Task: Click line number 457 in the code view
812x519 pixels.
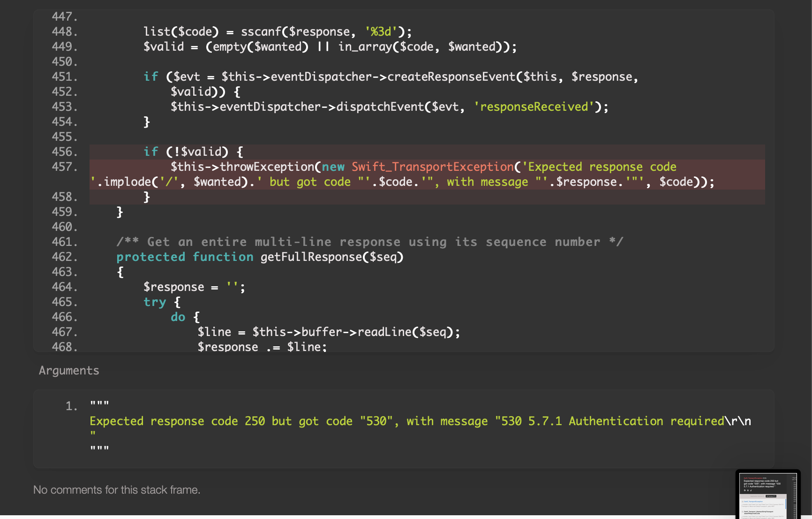Action: (64, 167)
